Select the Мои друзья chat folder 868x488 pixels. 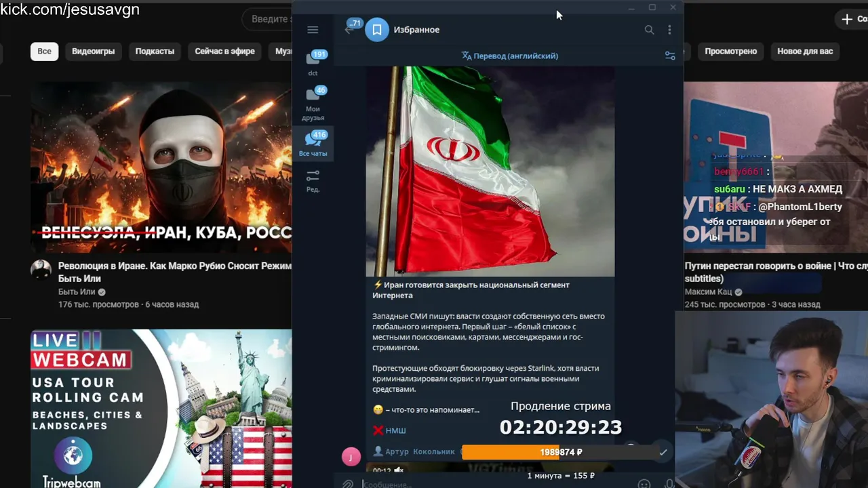313,104
